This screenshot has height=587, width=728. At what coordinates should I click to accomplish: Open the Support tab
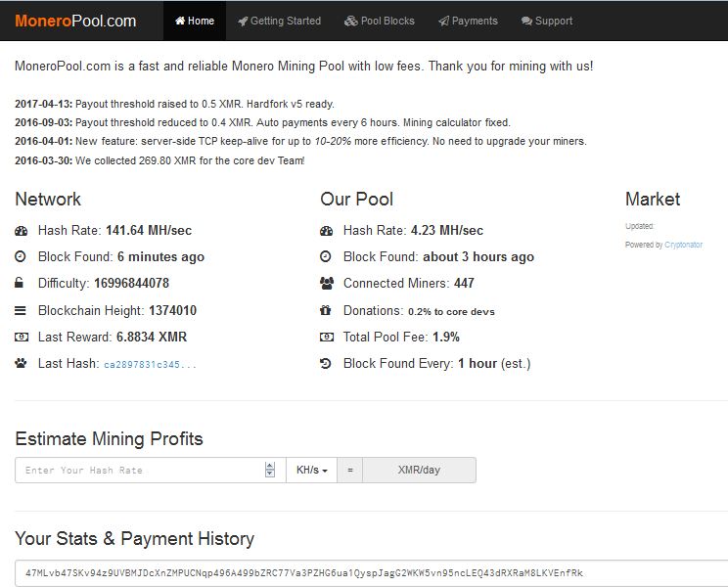click(547, 21)
